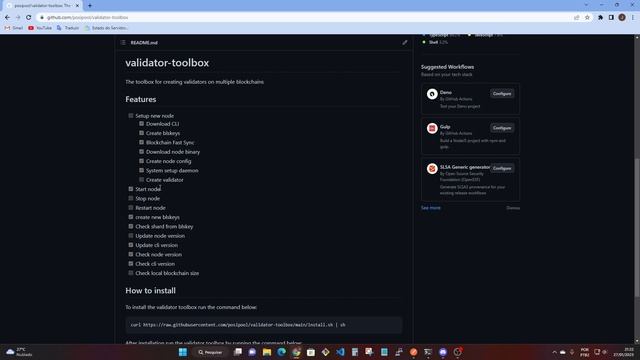The width and height of the screenshot is (640, 360).
Task: Configure the Gulp workflow
Action: pyautogui.click(x=502, y=128)
